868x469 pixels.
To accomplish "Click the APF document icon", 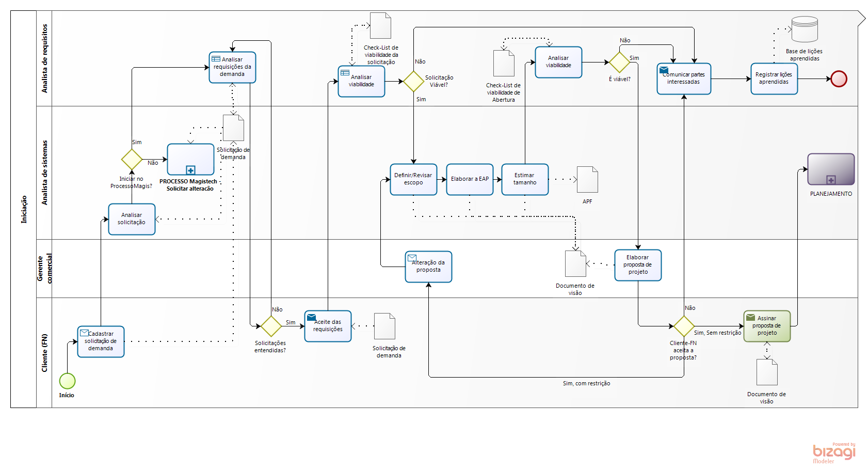I will [x=587, y=180].
